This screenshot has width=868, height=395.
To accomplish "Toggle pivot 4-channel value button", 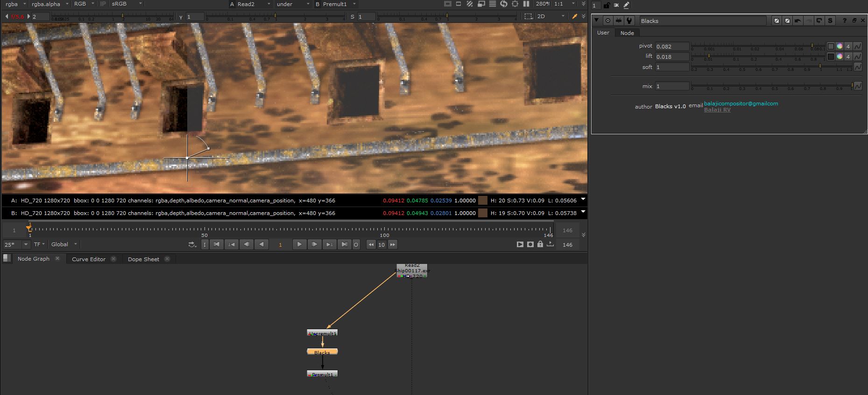I will (x=848, y=46).
